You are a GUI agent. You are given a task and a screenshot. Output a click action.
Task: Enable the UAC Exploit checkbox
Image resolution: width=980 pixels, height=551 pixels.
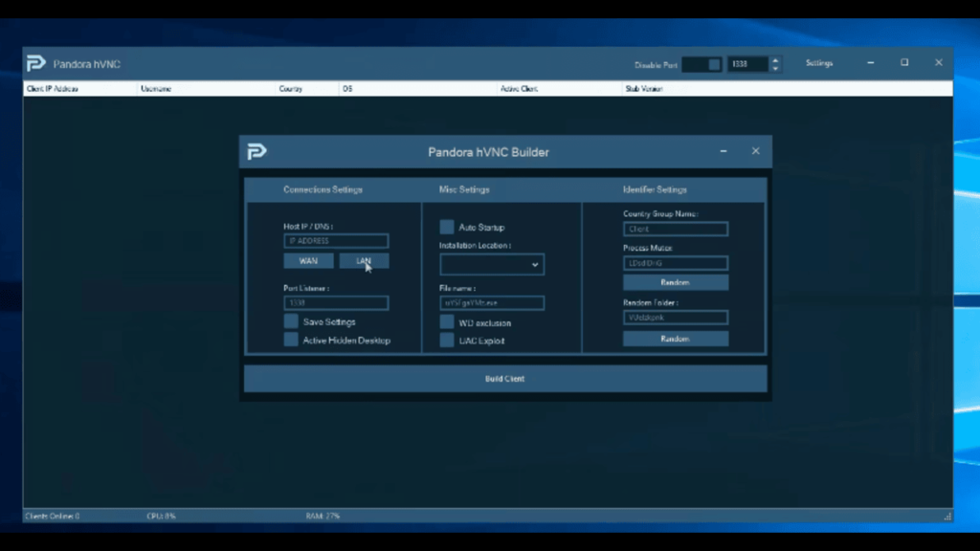pos(446,341)
